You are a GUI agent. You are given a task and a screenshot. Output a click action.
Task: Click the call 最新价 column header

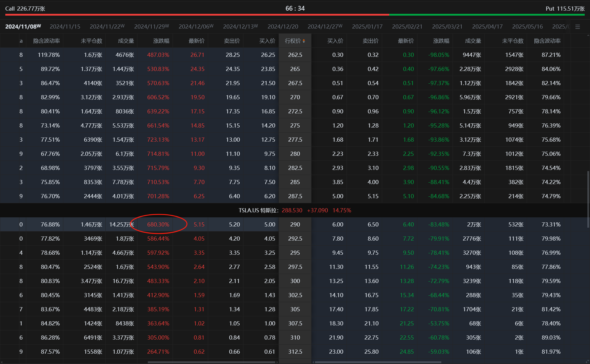point(196,41)
